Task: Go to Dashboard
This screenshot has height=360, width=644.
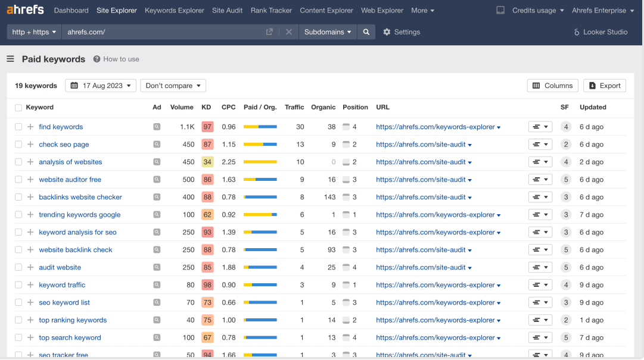Action: [71, 10]
